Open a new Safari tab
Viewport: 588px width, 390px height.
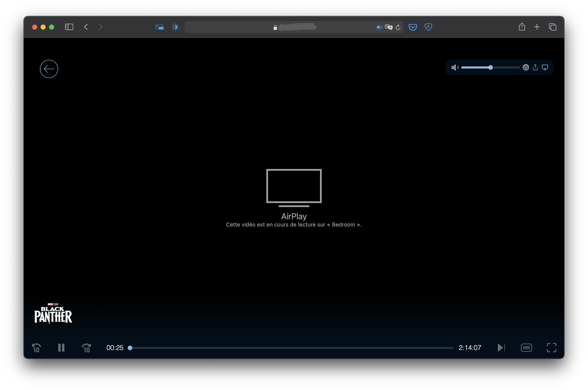537,27
